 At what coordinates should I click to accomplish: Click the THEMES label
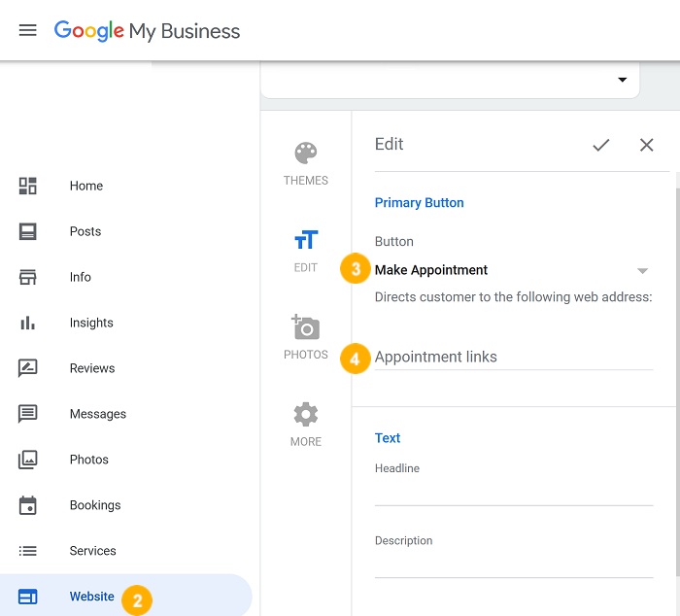point(306,181)
